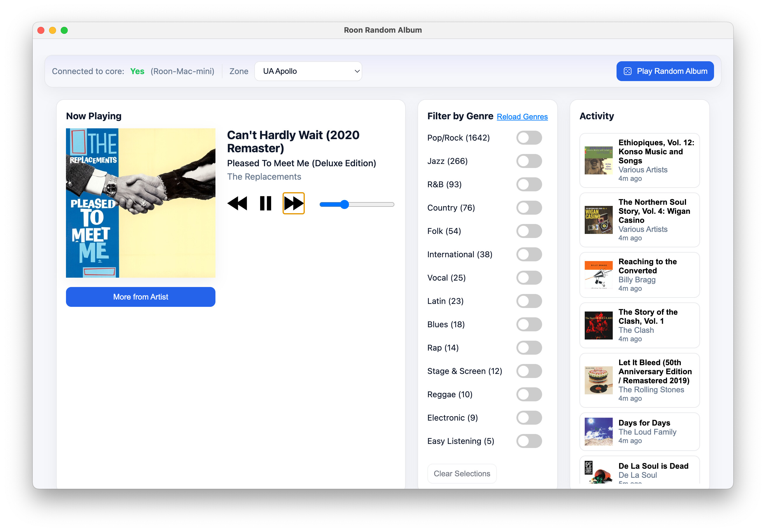Click the Pleased To Meet Me cover art

pos(140,203)
